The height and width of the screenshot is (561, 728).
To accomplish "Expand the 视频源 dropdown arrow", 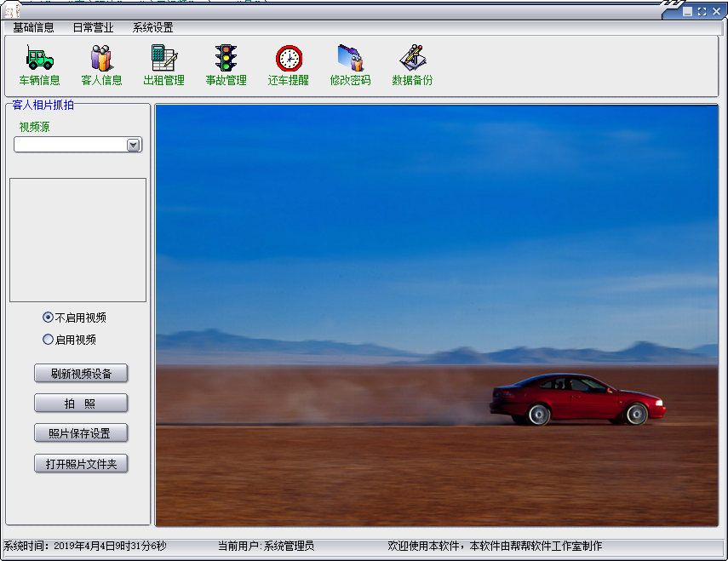I will coord(133,146).
